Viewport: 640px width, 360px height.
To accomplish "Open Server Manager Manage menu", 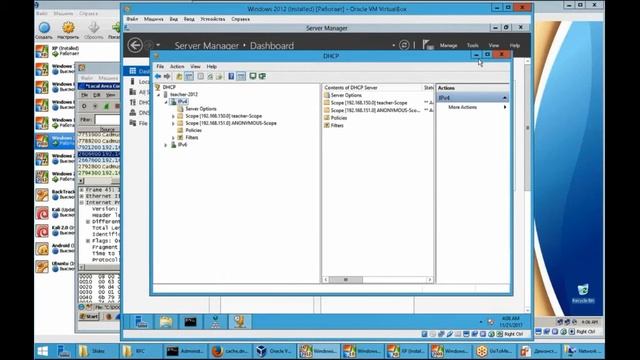I will click(x=448, y=45).
